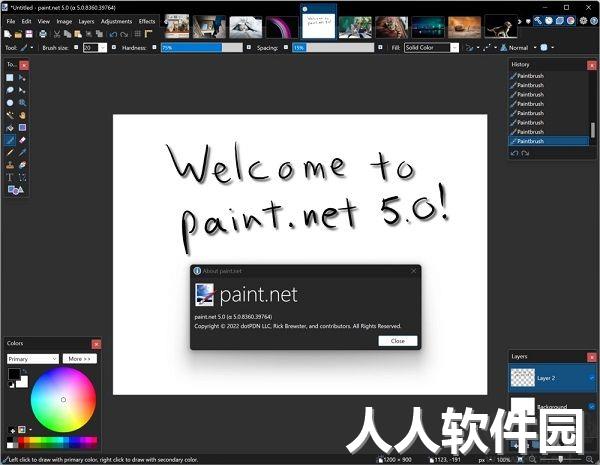This screenshot has height=465, width=600.
Task: Open Settings gear icon at top right
Action: [583, 21]
